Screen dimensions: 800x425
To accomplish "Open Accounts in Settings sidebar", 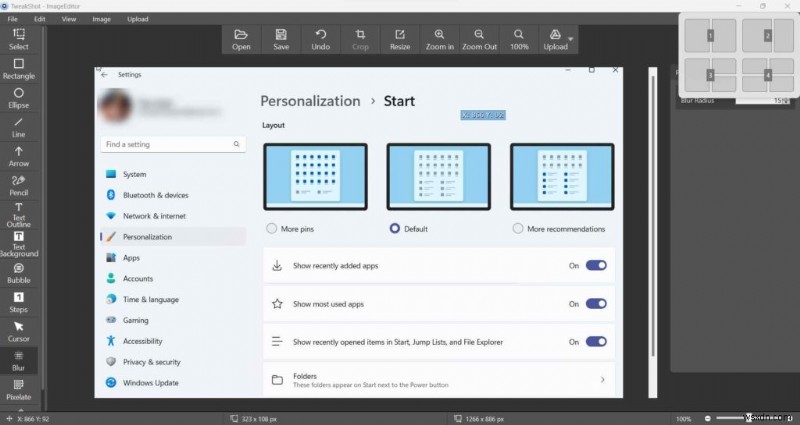I will pos(173,279).
